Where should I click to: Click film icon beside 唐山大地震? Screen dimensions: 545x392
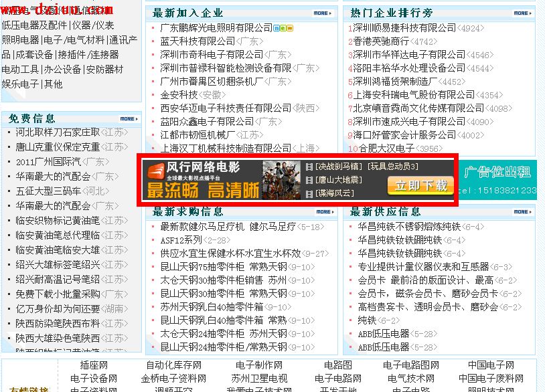pos(309,180)
